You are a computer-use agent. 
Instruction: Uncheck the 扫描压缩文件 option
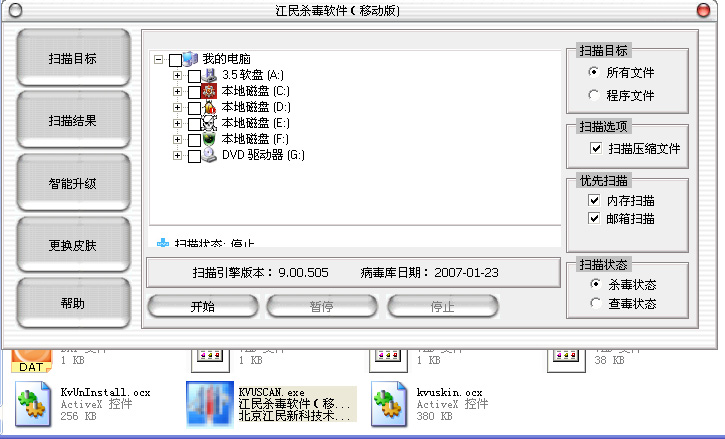(x=596, y=148)
